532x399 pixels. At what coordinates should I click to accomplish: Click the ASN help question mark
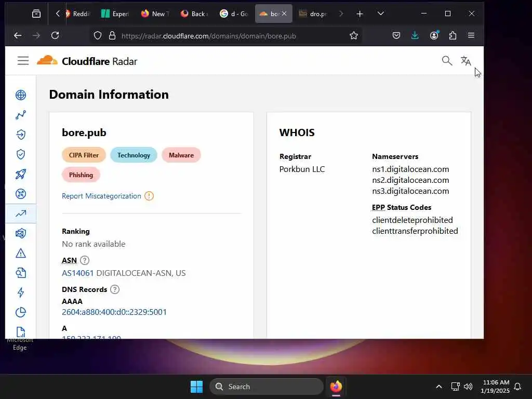[85, 260]
